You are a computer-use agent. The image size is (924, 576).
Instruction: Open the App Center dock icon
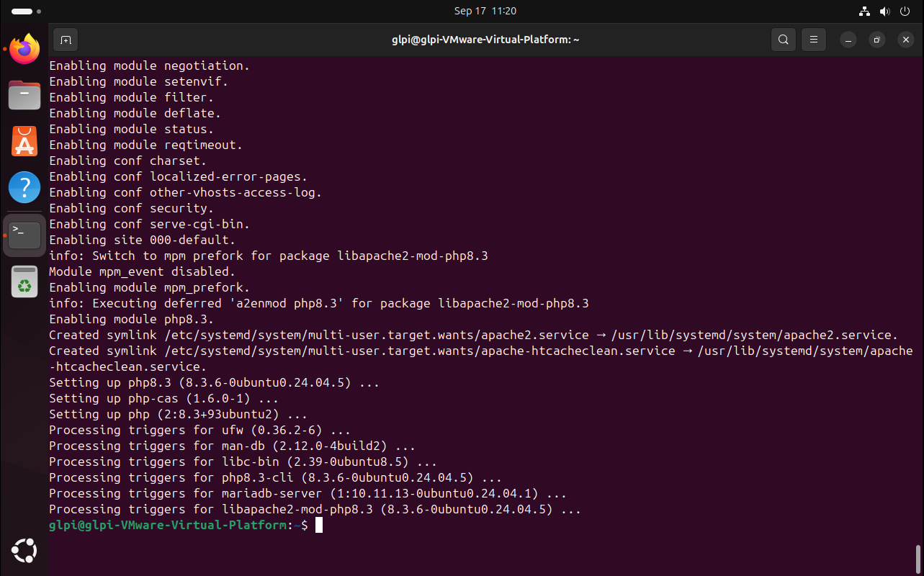pos(24,142)
